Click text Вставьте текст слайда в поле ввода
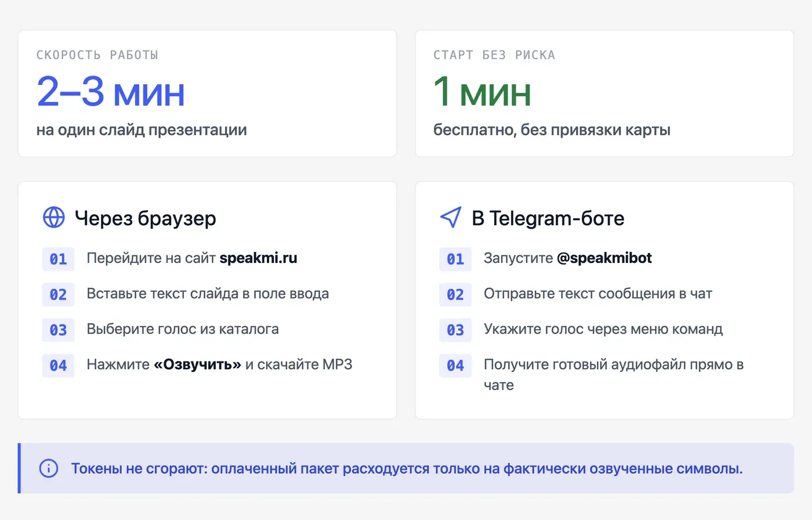 pyautogui.click(x=208, y=294)
